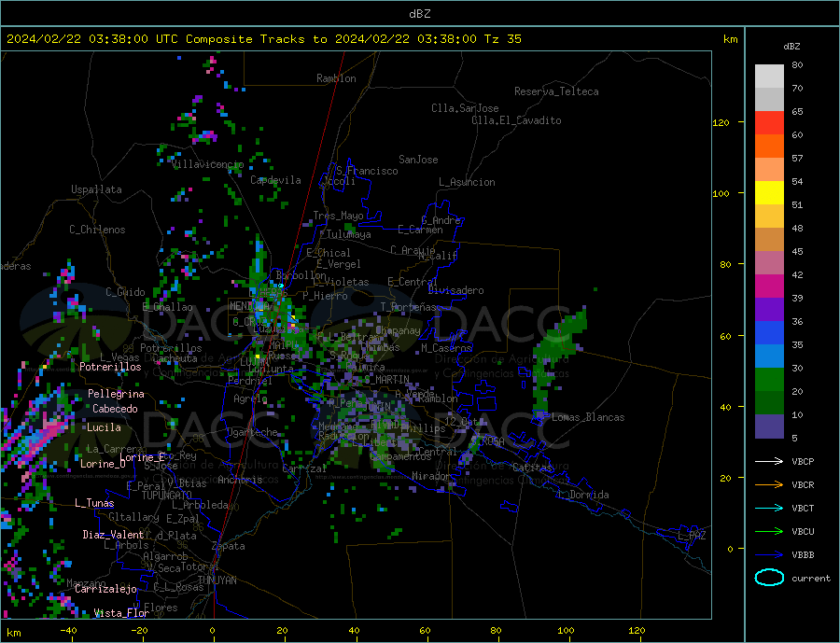The height and width of the screenshot is (643, 840).
Task: Click the 'TUNUYAN' map label
Action: click(217, 580)
